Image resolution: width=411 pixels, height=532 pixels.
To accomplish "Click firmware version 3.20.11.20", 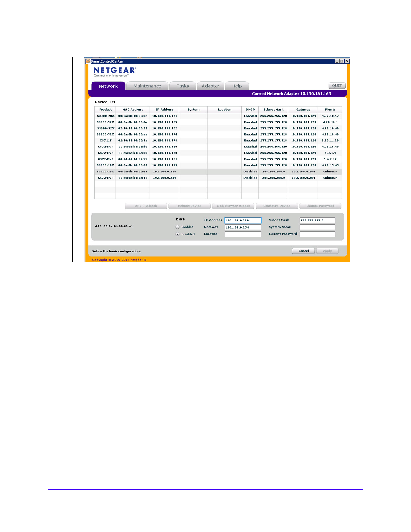I will 330,141.
